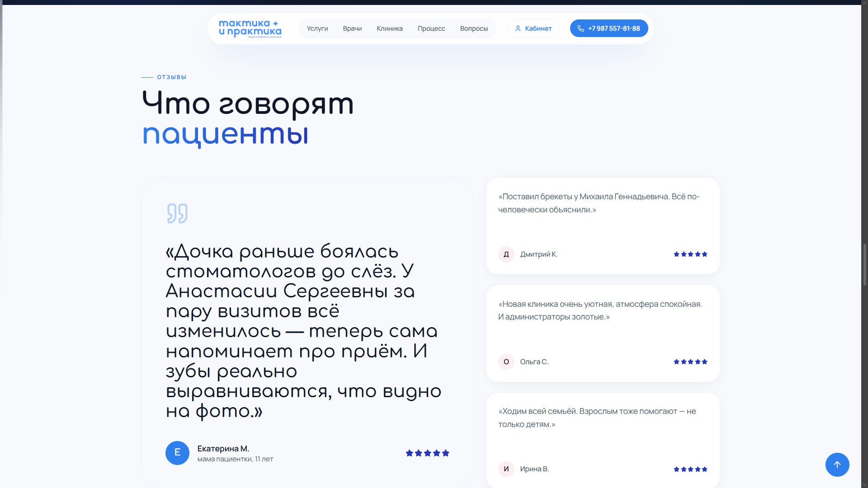Viewport: 868px width, 488px height.
Task: Open the Вопросы nav link
Action: (x=474, y=28)
